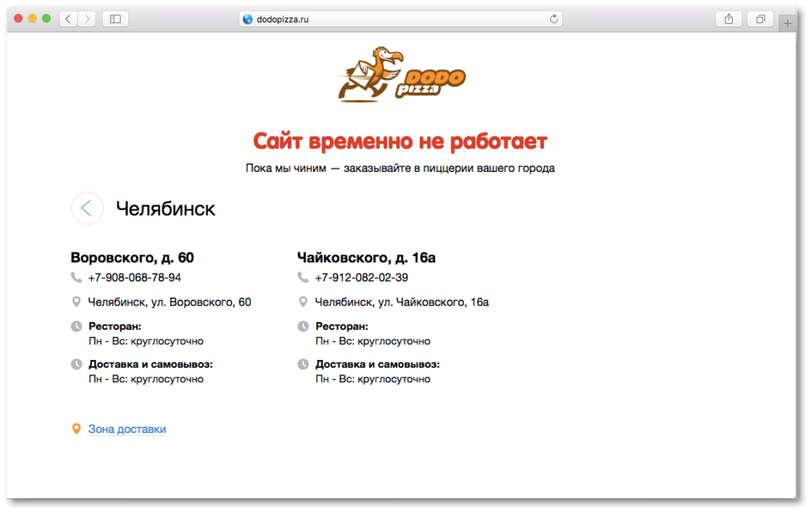Viewport: 812px width, 513px height.
Task: Open the Зона доставки link
Action: (127, 429)
